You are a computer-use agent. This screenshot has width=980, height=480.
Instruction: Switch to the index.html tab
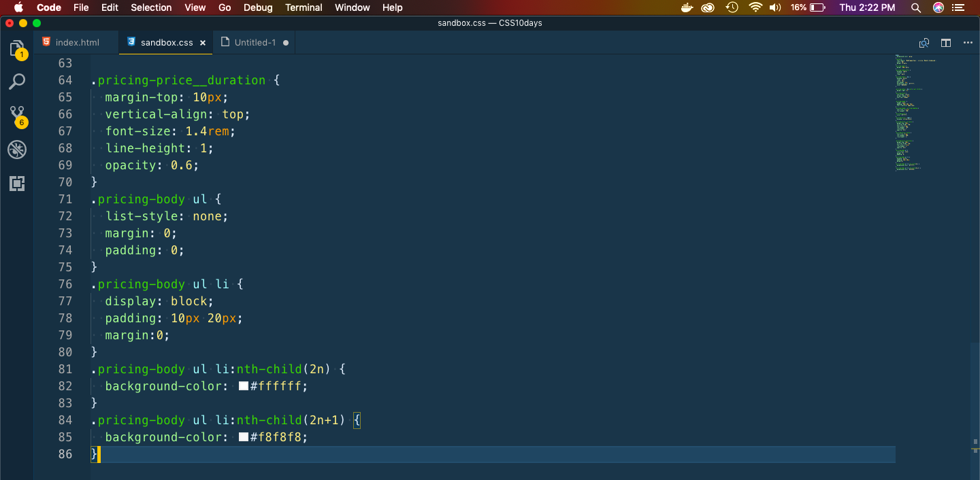[x=77, y=42]
